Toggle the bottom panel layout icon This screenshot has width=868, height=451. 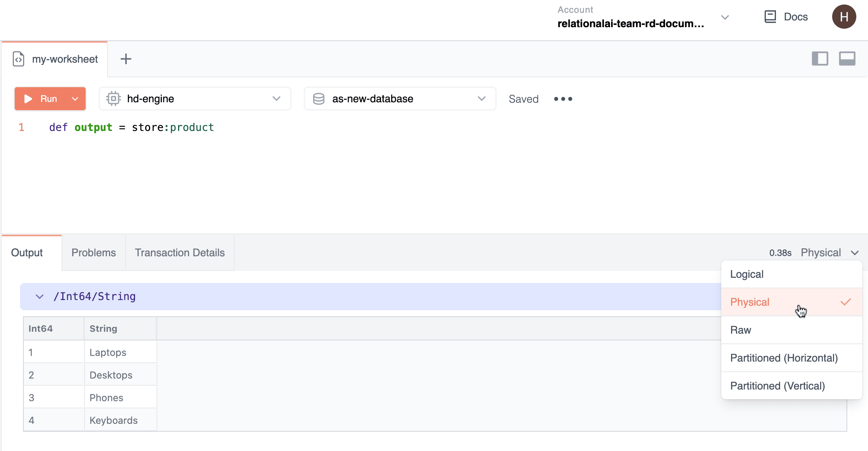(x=847, y=59)
